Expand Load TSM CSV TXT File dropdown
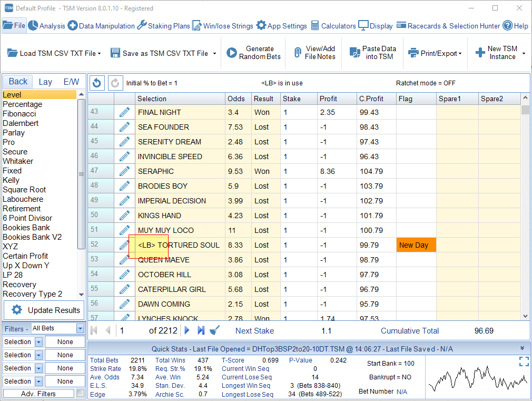This screenshot has width=532, height=401. pos(99,54)
